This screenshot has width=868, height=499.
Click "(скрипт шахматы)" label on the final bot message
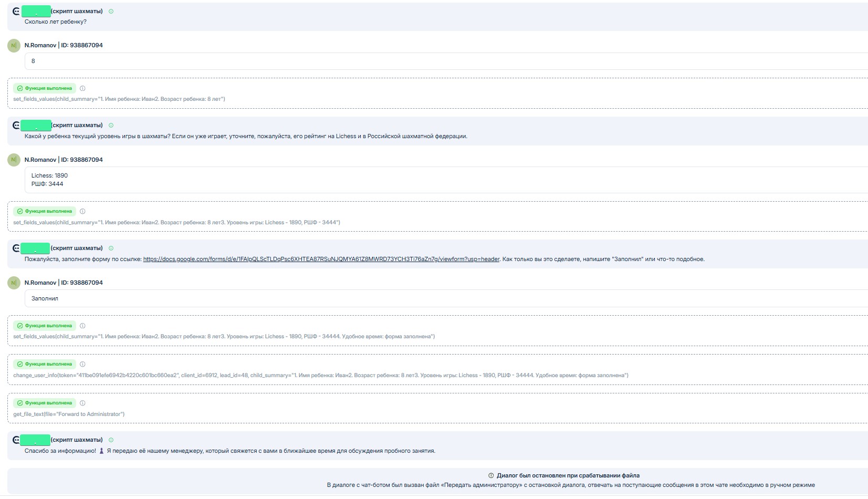(77, 440)
